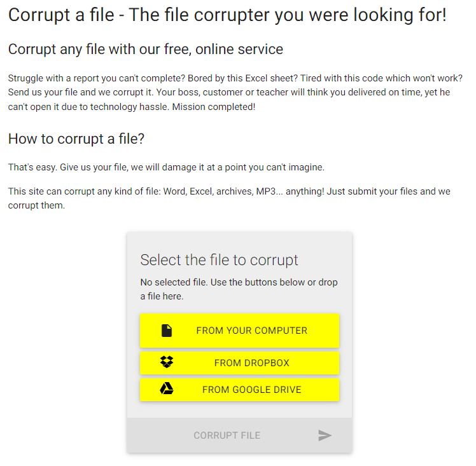Click the send arrow icon beside Corrupt File
476x466 pixels.
pos(325,435)
